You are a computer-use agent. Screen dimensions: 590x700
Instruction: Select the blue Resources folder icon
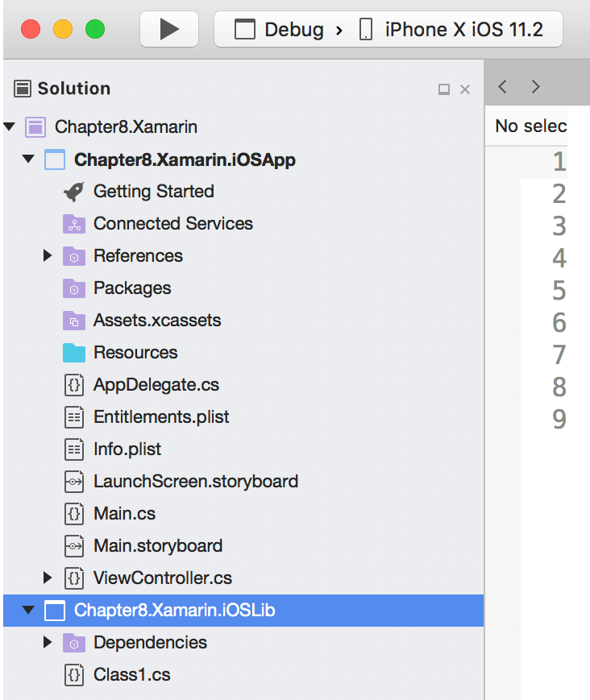[x=73, y=353]
